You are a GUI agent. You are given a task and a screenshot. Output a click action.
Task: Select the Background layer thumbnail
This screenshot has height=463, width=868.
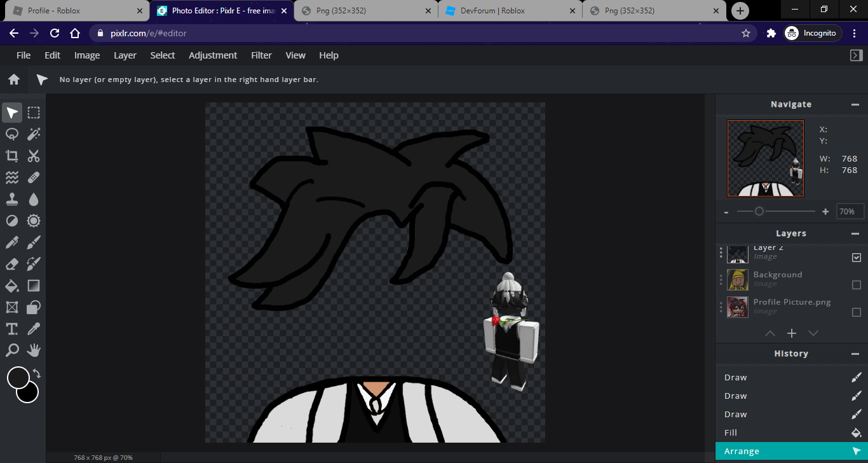point(738,280)
